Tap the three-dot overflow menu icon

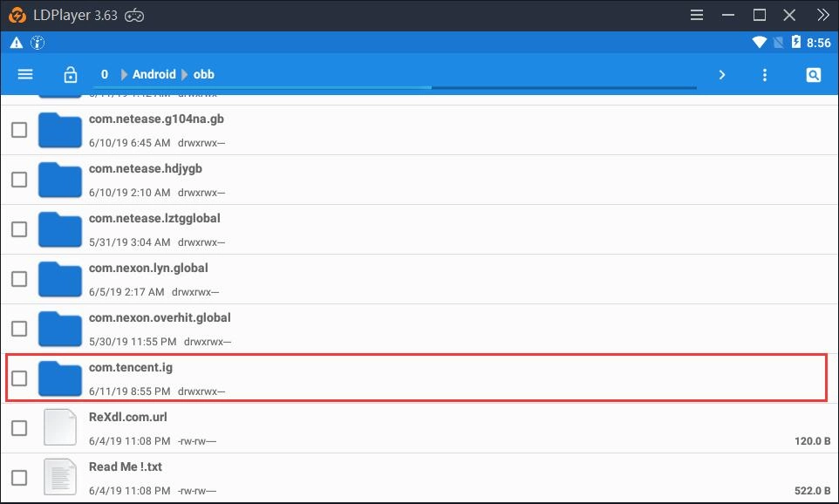click(765, 74)
